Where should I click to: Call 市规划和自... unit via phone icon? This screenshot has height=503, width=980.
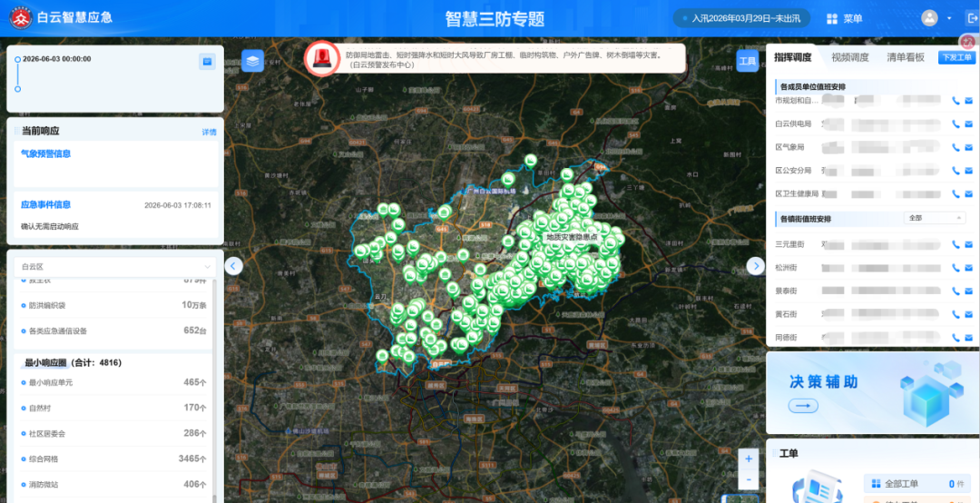point(955,100)
